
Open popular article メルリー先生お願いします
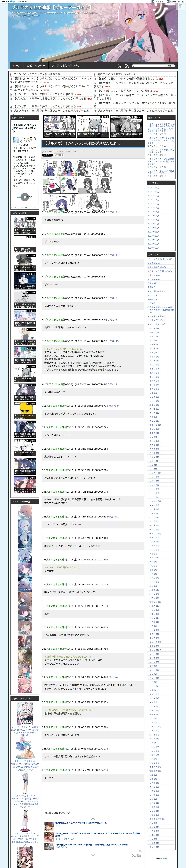[25, 262]
